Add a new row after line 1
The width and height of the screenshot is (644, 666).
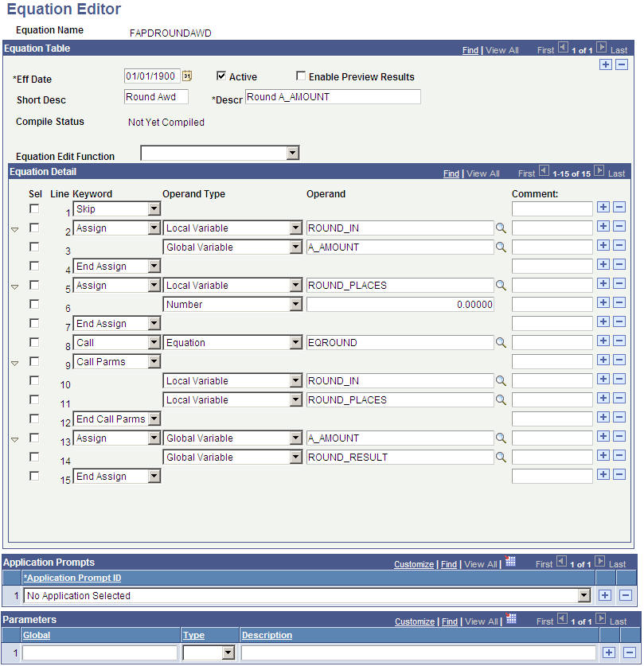click(604, 207)
